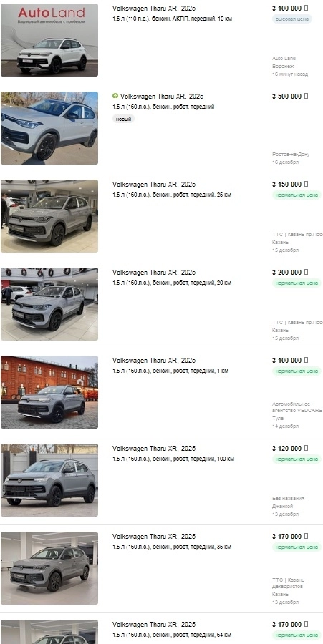Click 'нормальная цена' badge under 3 150 000
The height and width of the screenshot is (644, 323).
tap(297, 195)
